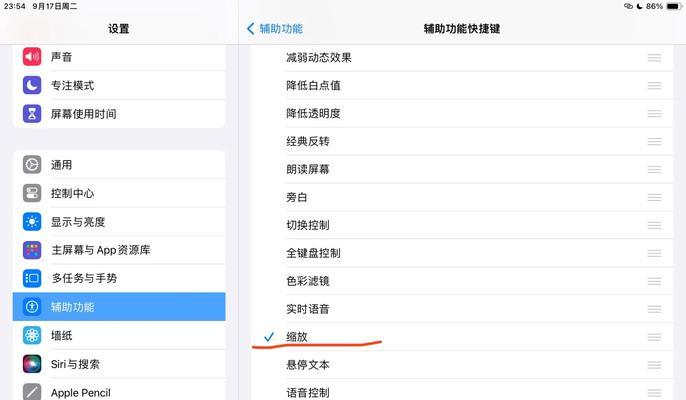The width and height of the screenshot is (686, 400).
Task: Click the reorder handle for 降低白点值
Action: 654,85
